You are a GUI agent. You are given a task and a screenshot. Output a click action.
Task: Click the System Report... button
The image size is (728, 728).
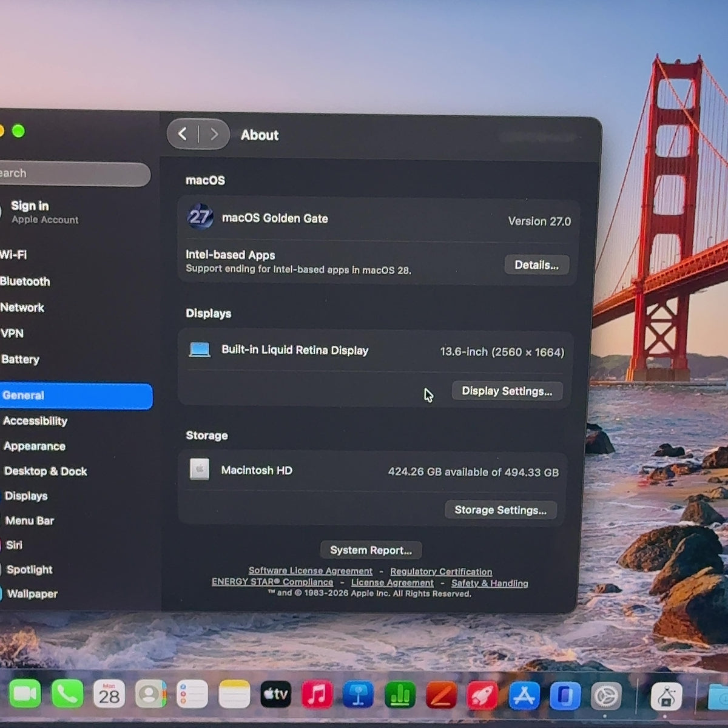(x=371, y=550)
